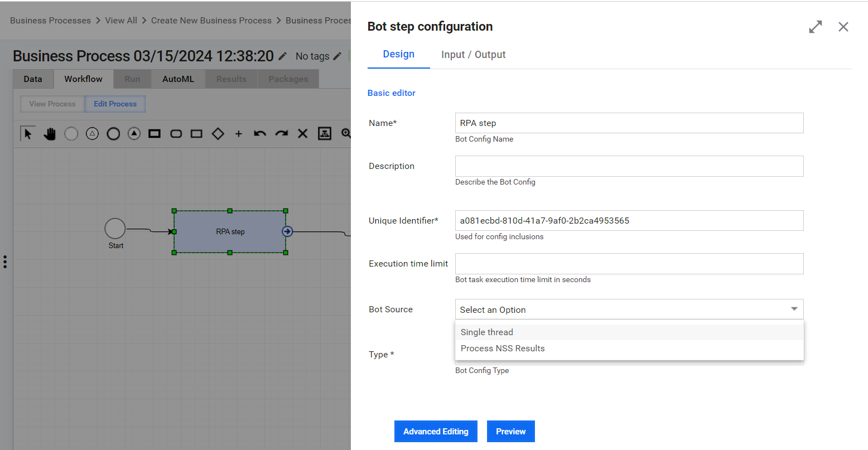Select the RPA step node on canvas
Viewport: 868px width, 450px height.
coord(230,231)
